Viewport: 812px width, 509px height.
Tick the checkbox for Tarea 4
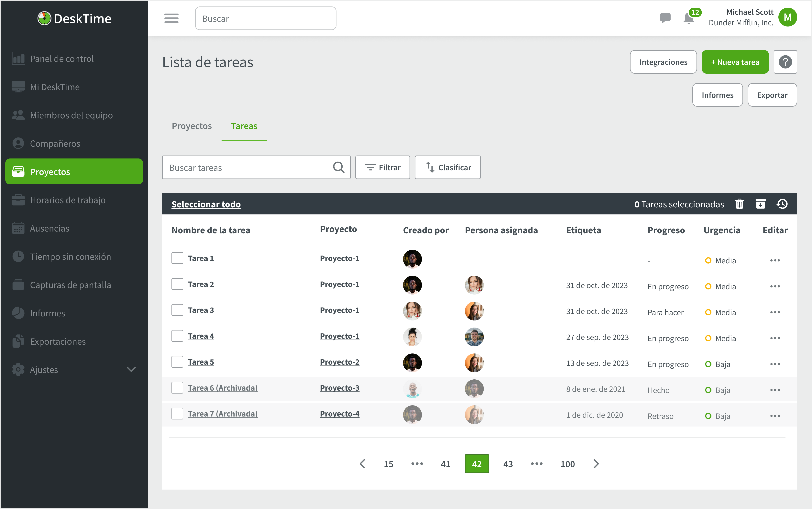click(x=177, y=336)
